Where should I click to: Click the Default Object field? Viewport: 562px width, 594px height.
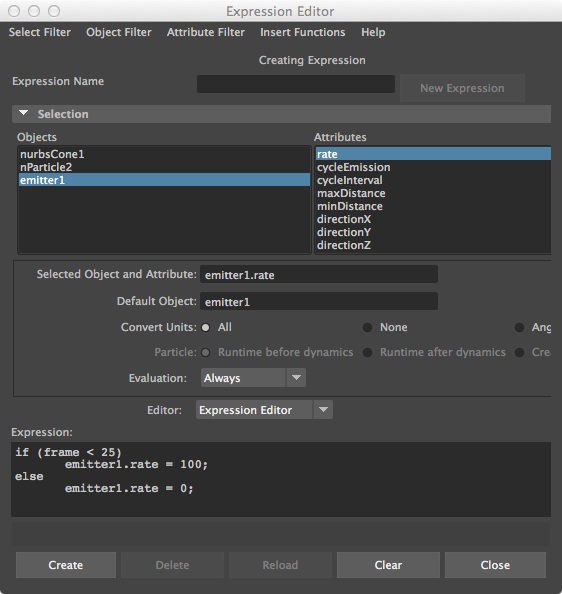[x=319, y=301]
